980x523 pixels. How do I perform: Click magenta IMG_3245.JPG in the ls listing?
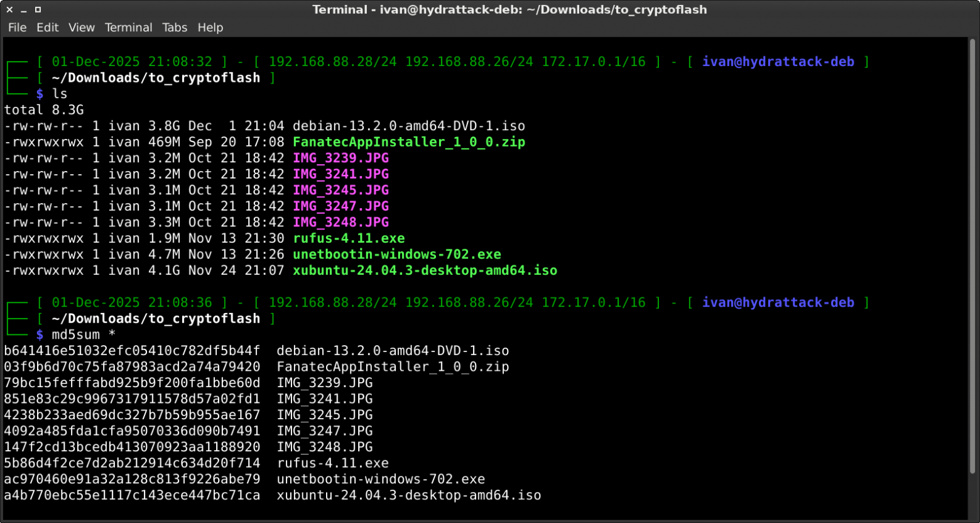341,190
